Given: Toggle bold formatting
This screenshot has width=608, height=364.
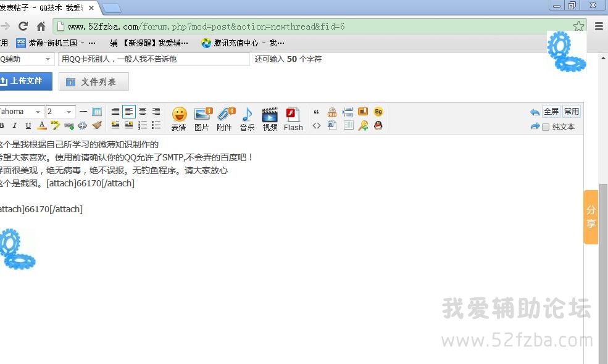Looking at the screenshot, I should (x=2, y=125).
